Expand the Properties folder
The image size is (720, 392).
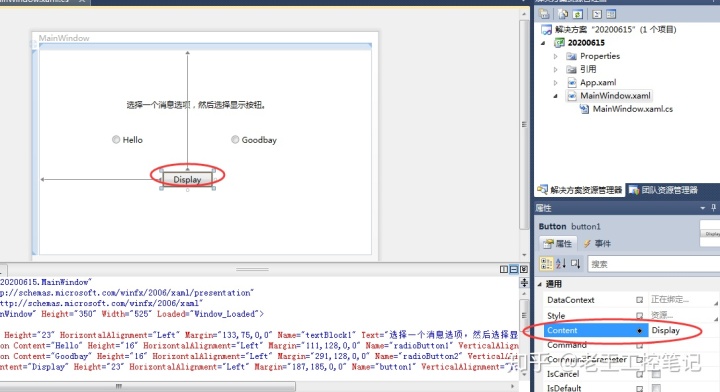[556, 56]
